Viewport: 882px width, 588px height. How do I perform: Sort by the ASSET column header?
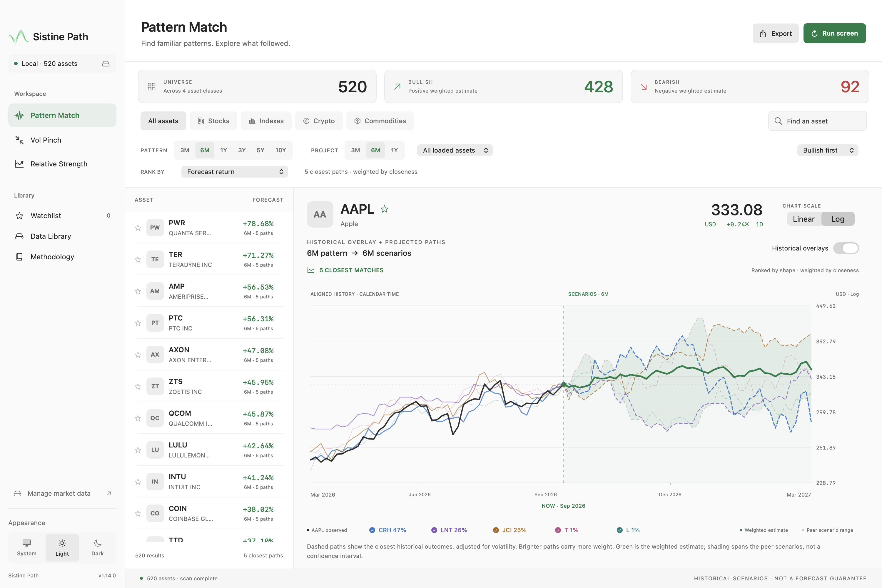click(x=144, y=200)
